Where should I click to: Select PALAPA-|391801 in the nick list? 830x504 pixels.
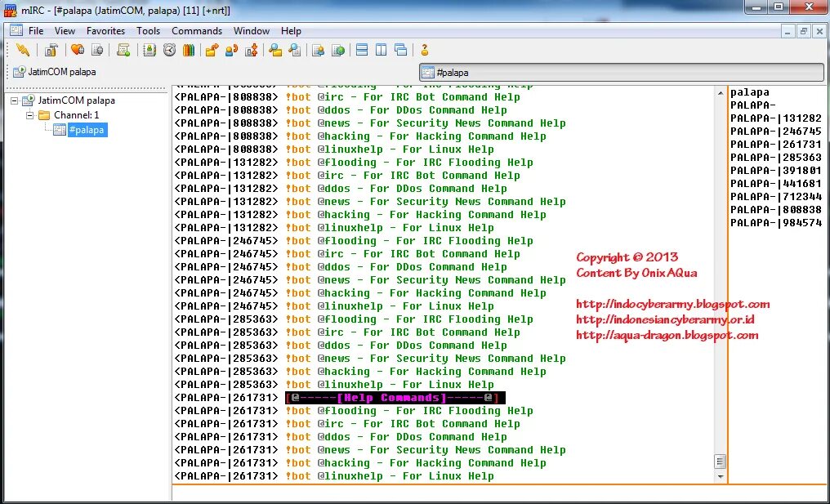(x=776, y=171)
